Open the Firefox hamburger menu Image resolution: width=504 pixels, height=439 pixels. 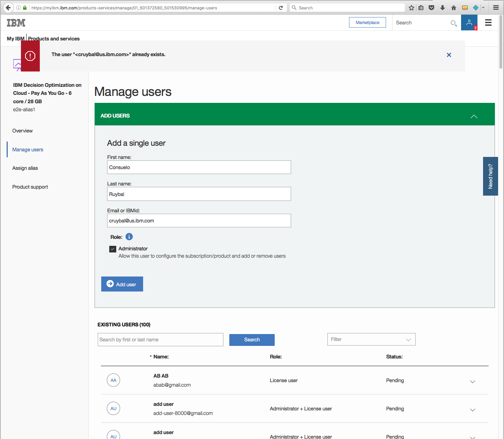[x=496, y=8]
